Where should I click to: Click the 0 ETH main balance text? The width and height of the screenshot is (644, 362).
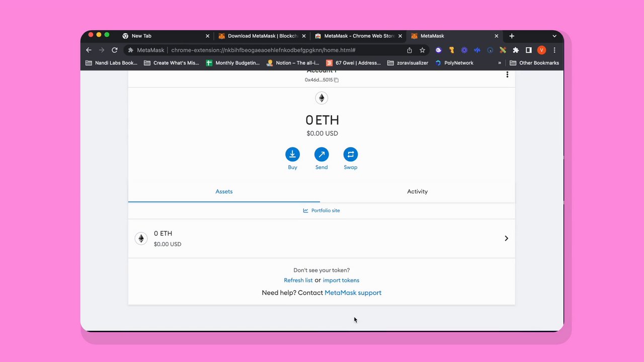click(x=322, y=120)
